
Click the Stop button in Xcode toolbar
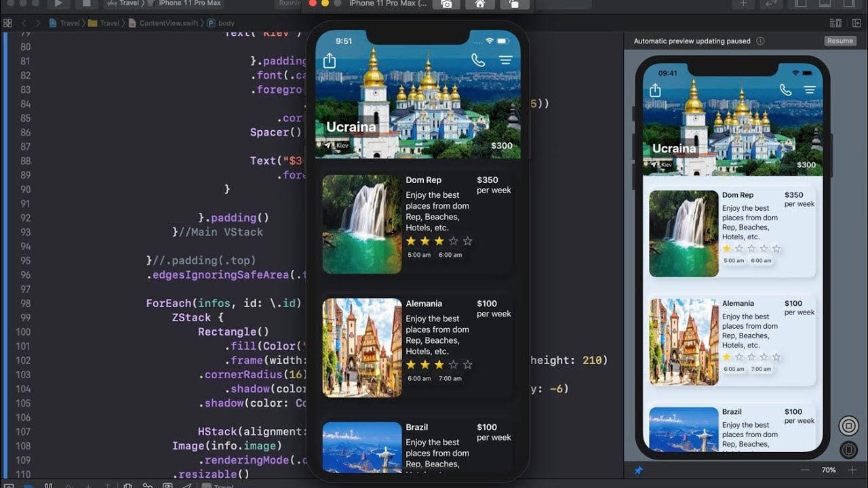tap(86, 3)
